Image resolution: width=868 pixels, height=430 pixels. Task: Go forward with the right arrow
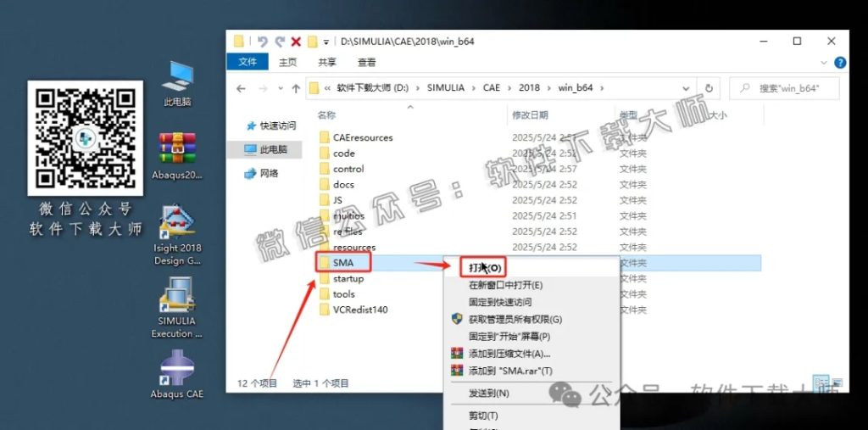(263, 88)
